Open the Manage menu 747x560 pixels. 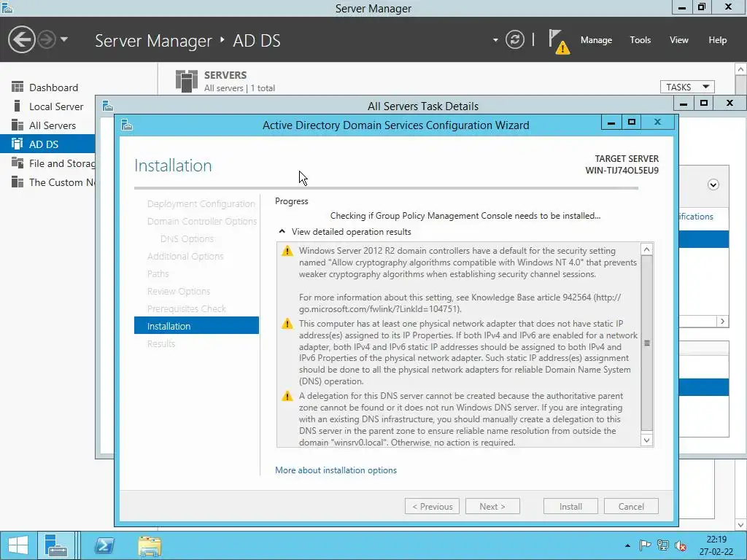pyautogui.click(x=596, y=40)
